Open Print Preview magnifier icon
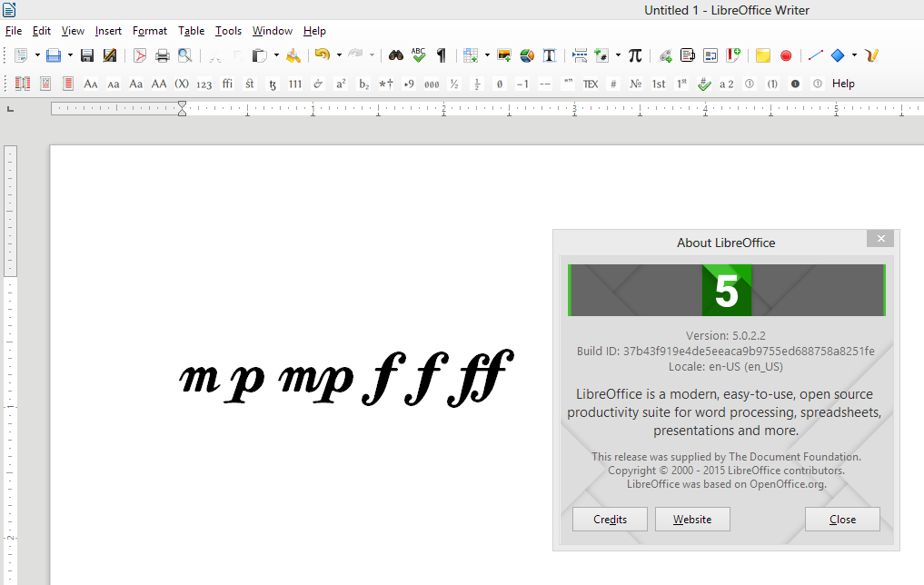 pos(185,55)
